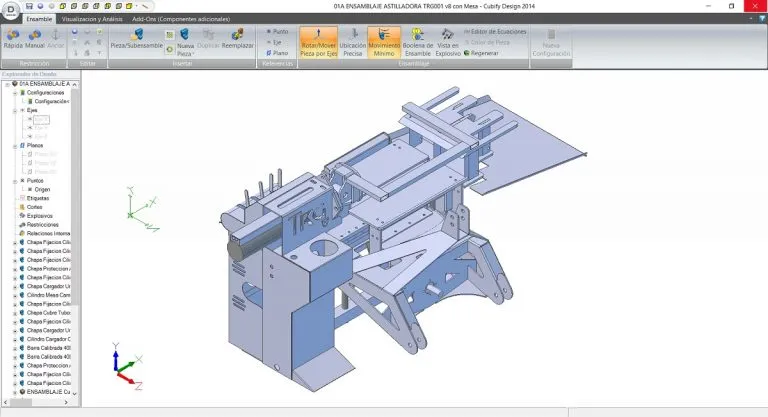
Task: Click the Rápida restriction tool
Action: (x=13, y=40)
